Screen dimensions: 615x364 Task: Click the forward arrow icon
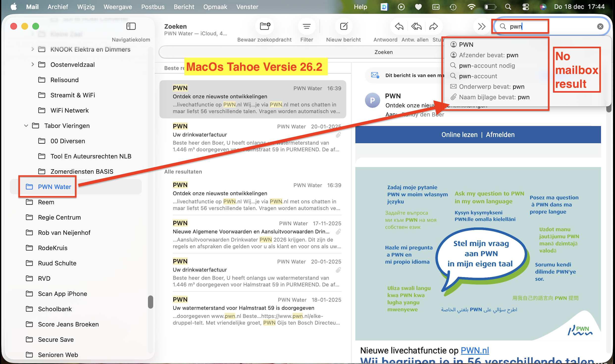(433, 26)
